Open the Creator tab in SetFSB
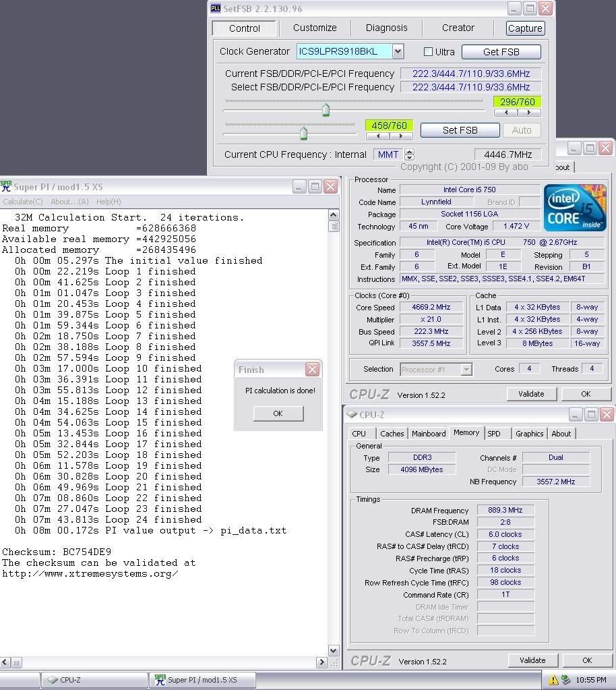 click(x=458, y=28)
